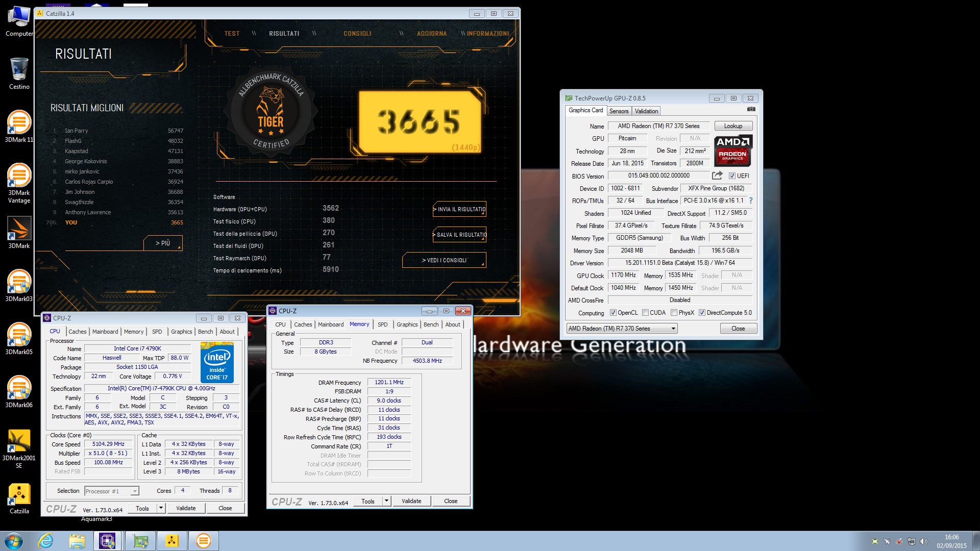Switch to Catzilla taskbar icon
The height and width of the screenshot is (551, 980).
tap(172, 541)
